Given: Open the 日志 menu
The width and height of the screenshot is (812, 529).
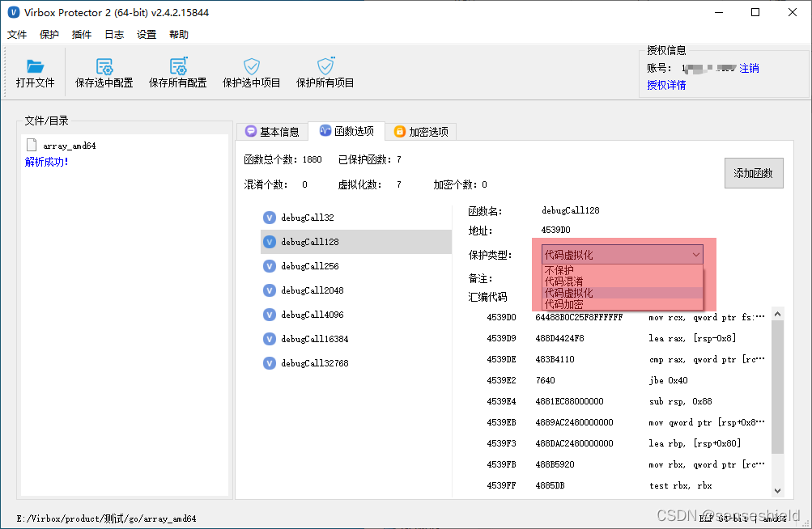Looking at the screenshot, I should click(x=114, y=35).
